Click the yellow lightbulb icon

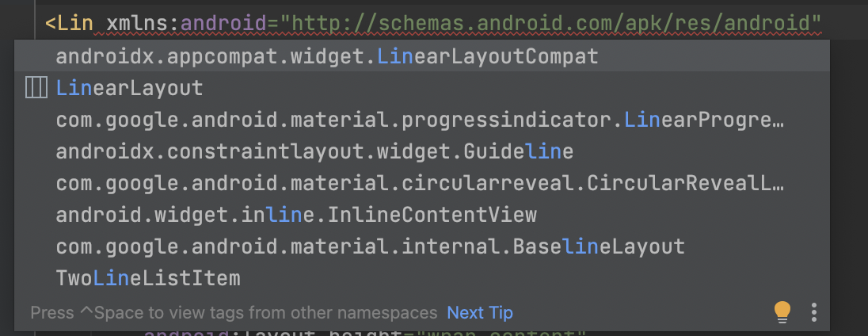(782, 311)
